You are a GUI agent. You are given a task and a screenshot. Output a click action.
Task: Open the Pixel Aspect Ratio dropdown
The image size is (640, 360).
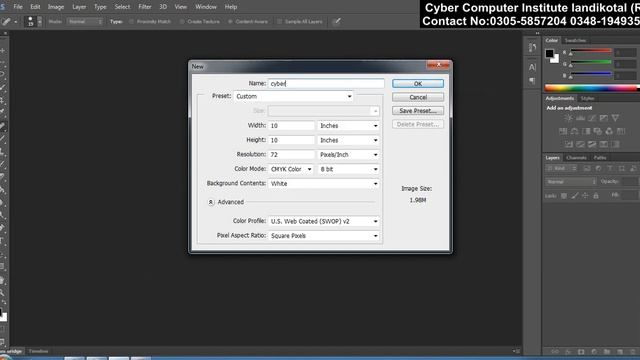pyautogui.click(x=324, y=236)
